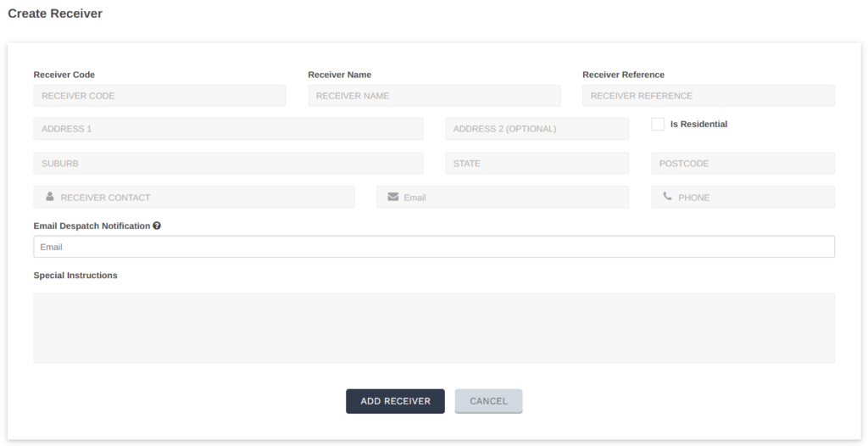Select the Receiver Reference text box
868x446 pixels.
pos(708,96)
